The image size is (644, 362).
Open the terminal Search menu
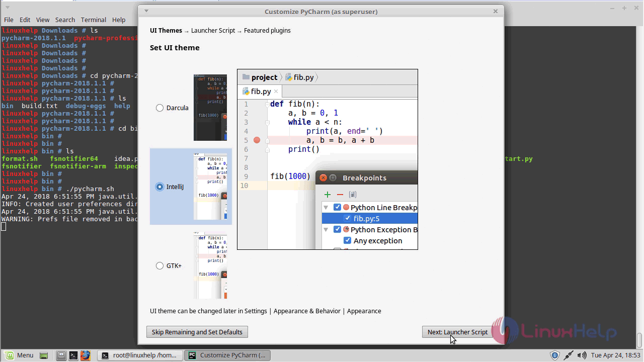[65, 20]
